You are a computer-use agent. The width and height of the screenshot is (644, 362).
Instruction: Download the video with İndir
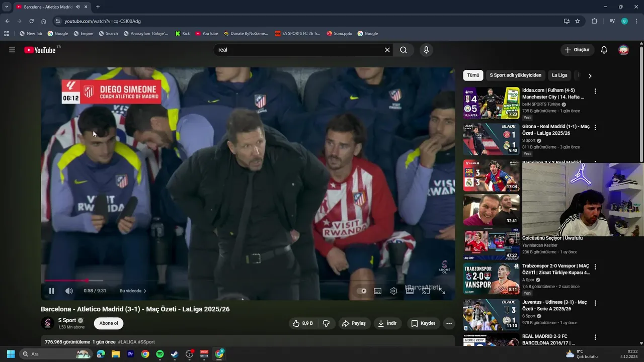[x=387, y=323]
